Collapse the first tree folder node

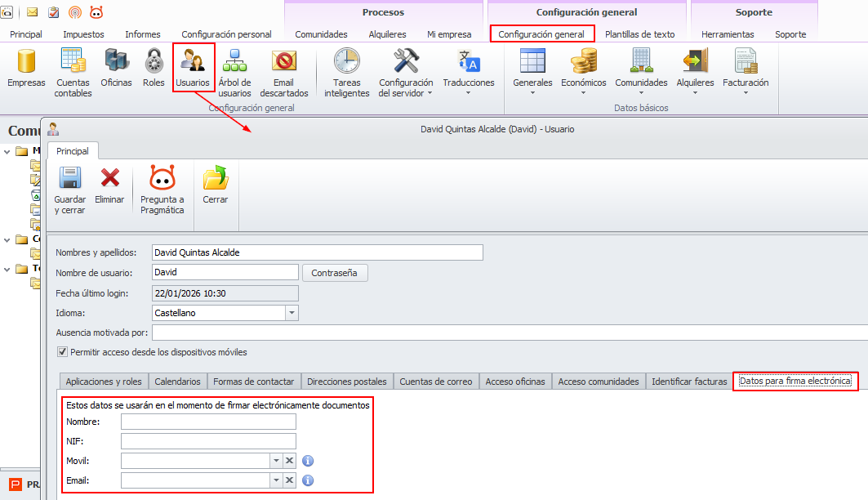(7, 151)
